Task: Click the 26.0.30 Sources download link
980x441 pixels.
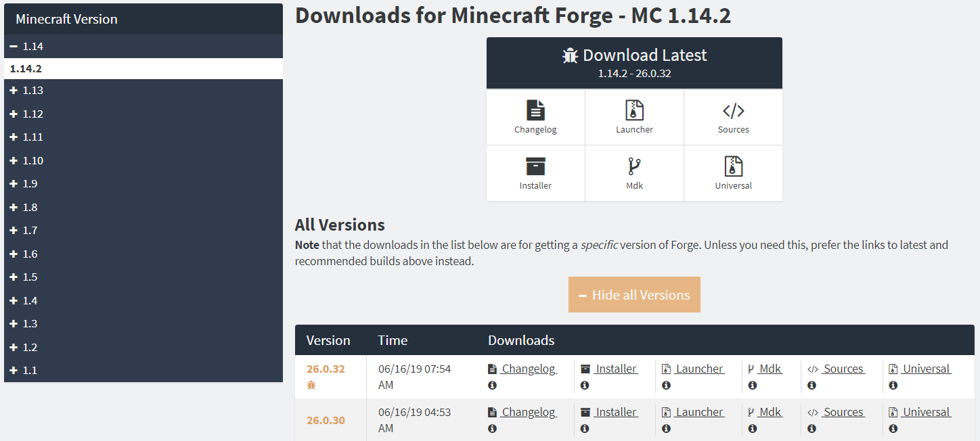Action: coord(843,412)
